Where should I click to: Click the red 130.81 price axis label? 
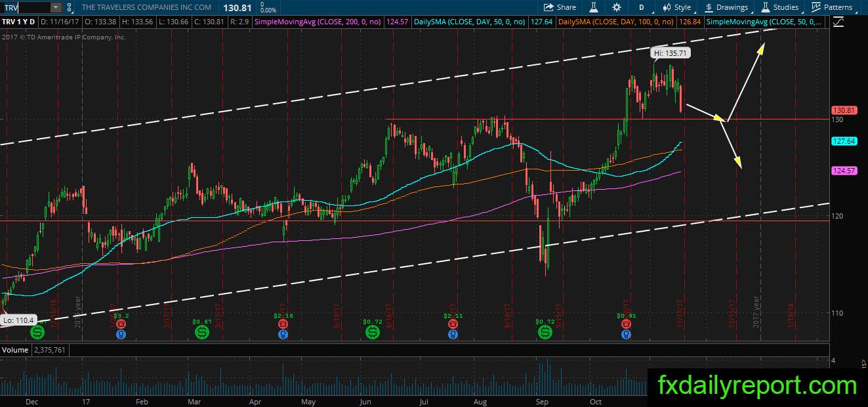[843, 110]
